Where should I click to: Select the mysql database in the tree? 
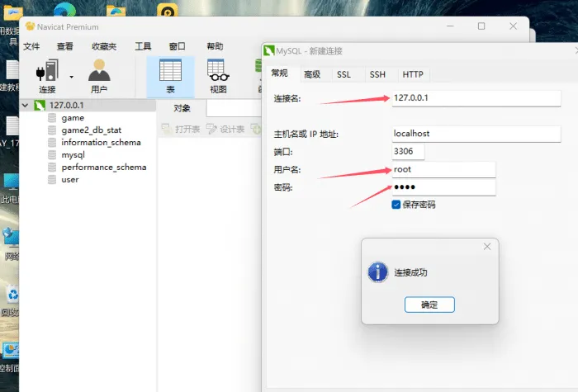coord(73,155)
